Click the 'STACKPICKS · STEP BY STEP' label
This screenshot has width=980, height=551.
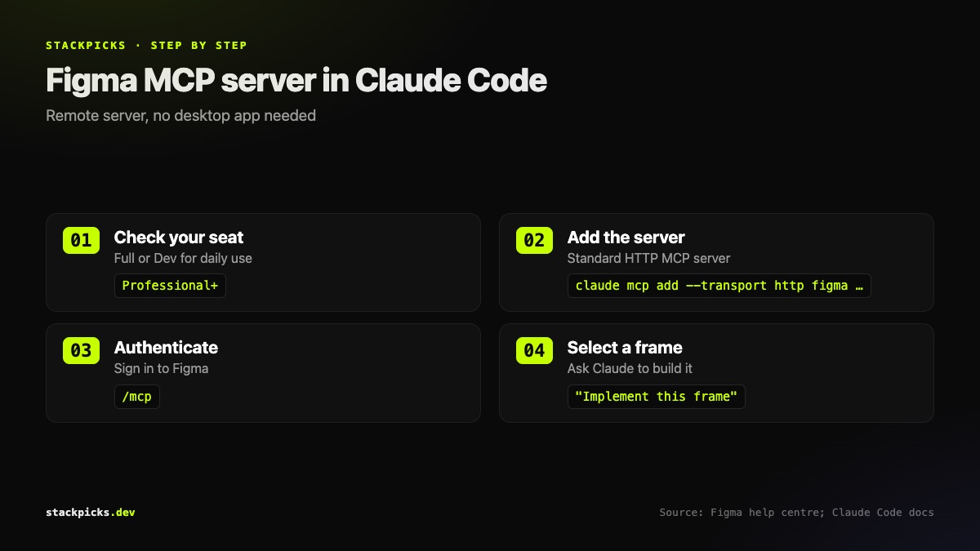(146, 46)
